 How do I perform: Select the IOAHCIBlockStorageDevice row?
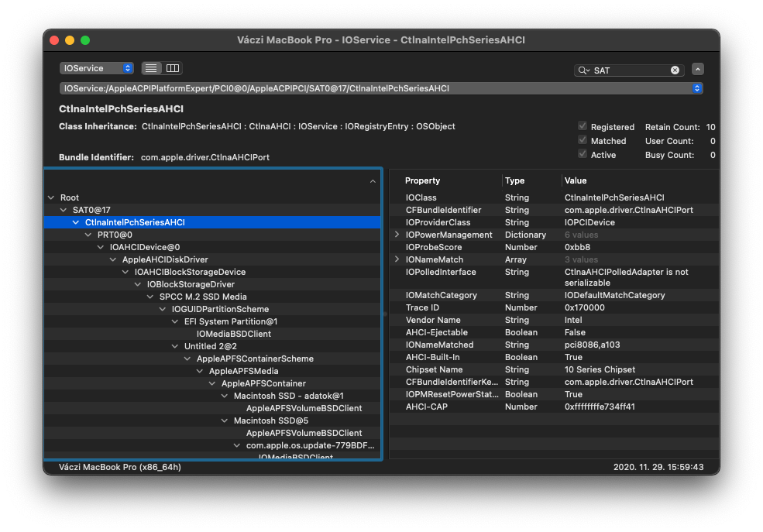pyautogui.click(x=213, y=272)
